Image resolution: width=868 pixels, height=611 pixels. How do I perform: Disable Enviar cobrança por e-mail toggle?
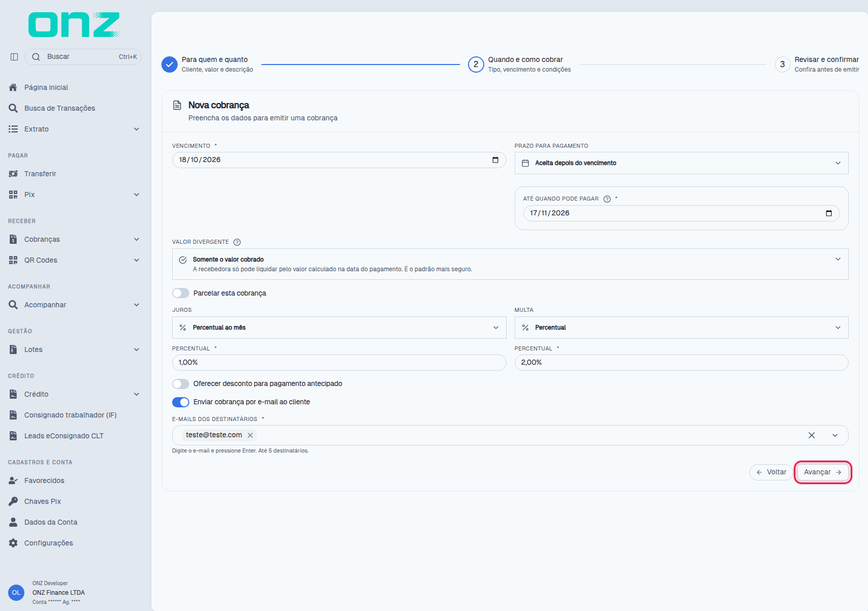point(181,402)
